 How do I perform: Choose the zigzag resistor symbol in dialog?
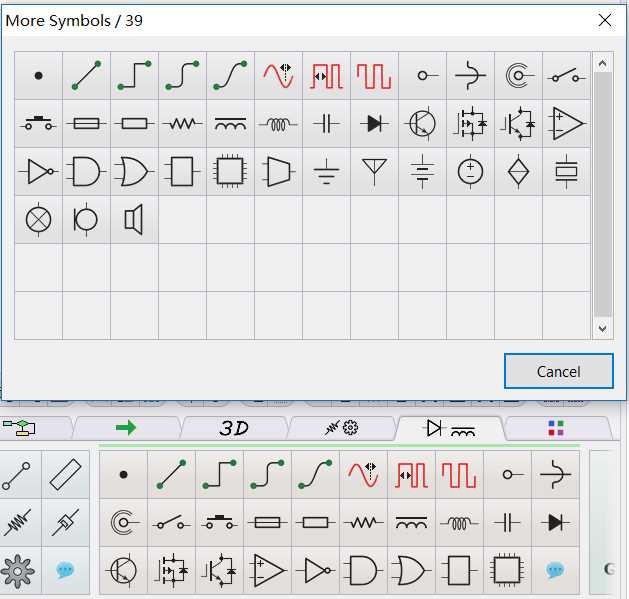(183, 124)
